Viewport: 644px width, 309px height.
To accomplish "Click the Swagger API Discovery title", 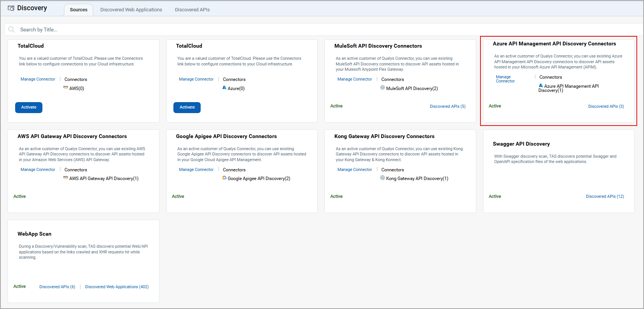I will tap(521, 144).
